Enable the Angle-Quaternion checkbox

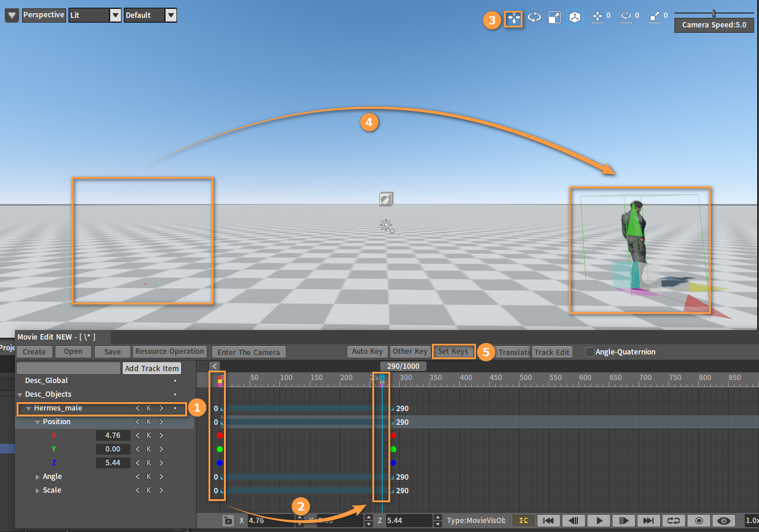pyautogui.click(x=590, y=352)
